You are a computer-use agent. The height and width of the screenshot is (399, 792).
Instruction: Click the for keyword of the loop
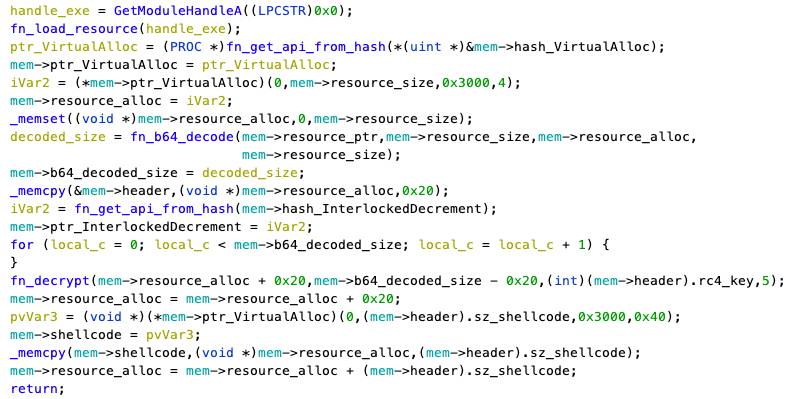click(x=22, y=244)
